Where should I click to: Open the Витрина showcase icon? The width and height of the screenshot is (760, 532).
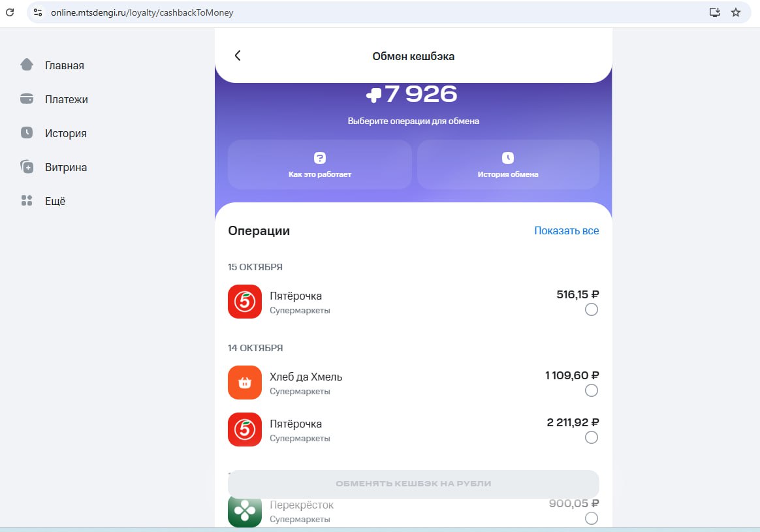[27, 167]
